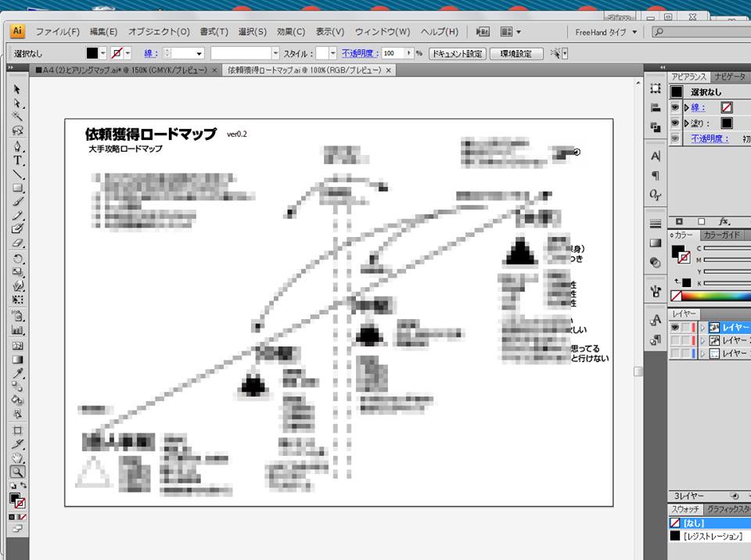This screenshot has width=751, height=560.
Task: Click the ドキュメント設定 button
Action: pyautogui.click(x=458, y=53)
